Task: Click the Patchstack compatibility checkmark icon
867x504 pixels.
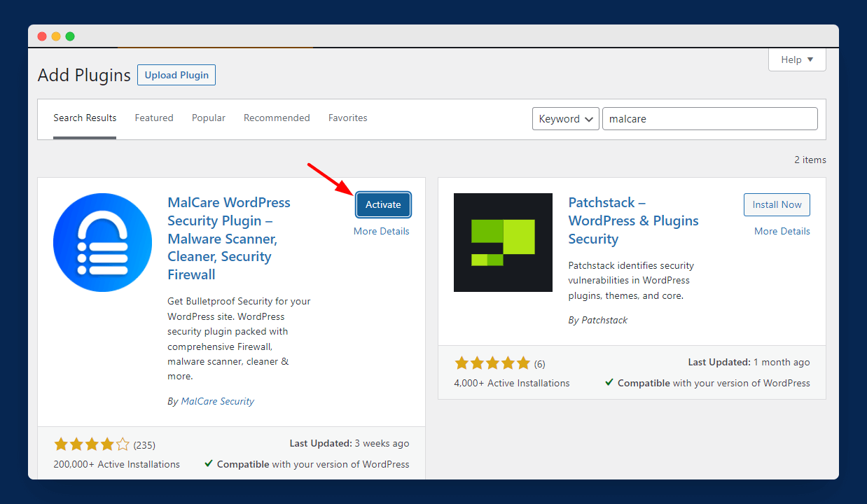Action: (x=609, y=382)
